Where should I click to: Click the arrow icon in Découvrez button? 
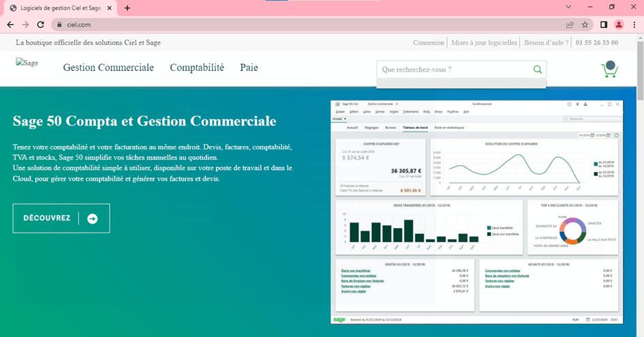point(93,218)
